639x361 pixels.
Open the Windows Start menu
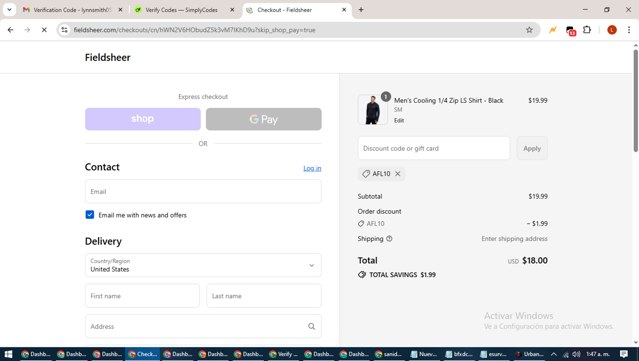(x=8, y=354)
